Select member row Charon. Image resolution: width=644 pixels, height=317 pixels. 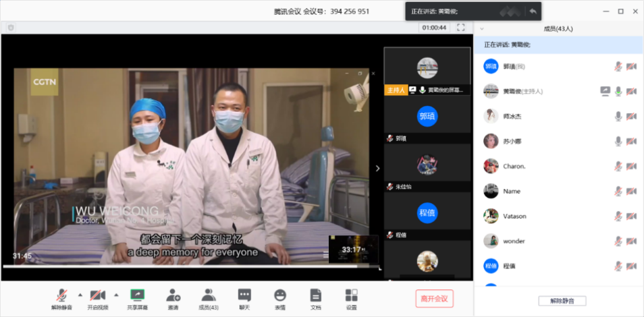point(558,167)
